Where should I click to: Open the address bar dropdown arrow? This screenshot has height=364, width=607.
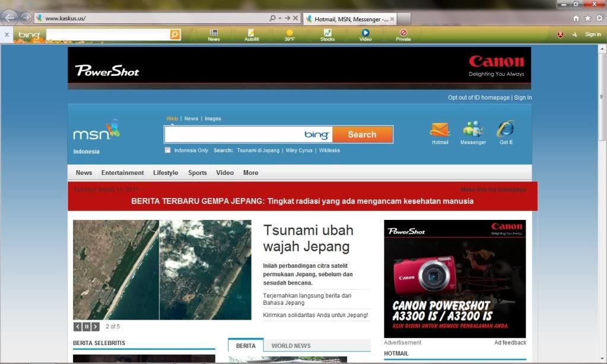click(x=279, y=18)
